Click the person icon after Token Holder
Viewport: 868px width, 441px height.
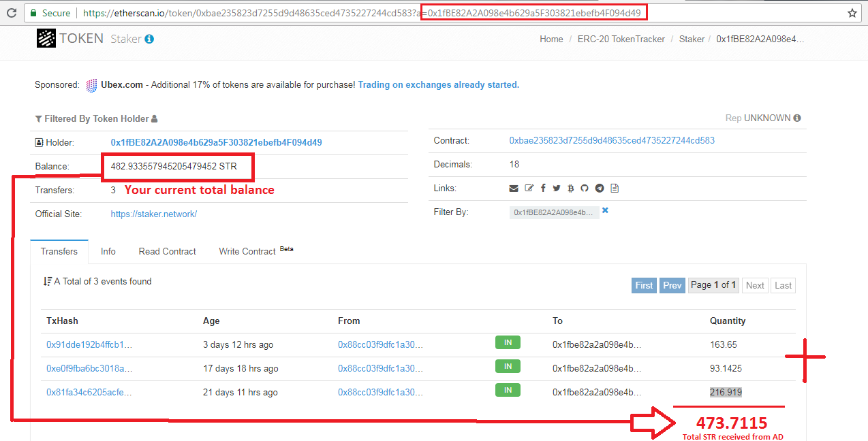[x=155, y=118]
